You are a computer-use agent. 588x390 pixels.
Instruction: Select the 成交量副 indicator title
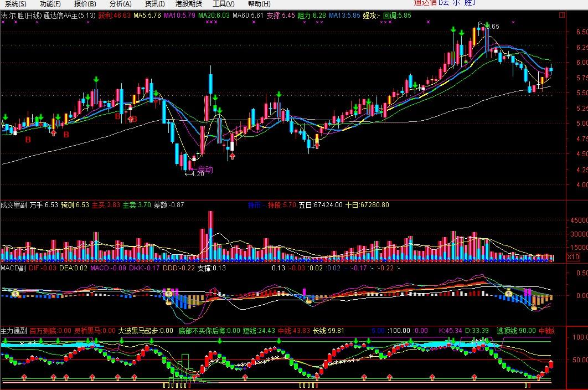click(x=13, y=205)
